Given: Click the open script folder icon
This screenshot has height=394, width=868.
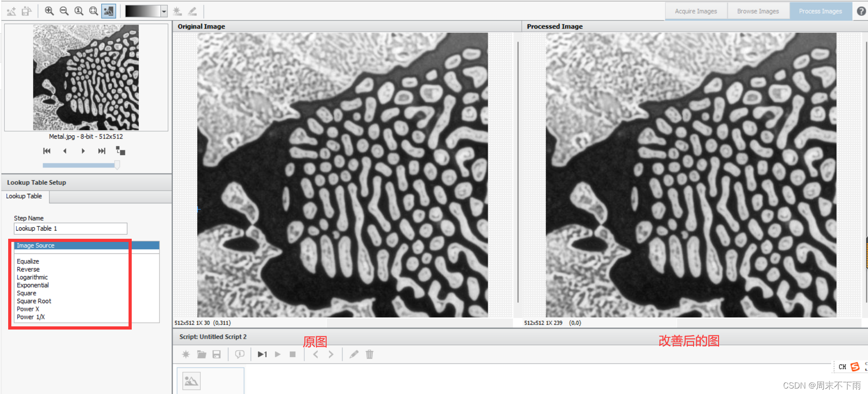Looking at the screenshot, I should [x=201, y=355].
